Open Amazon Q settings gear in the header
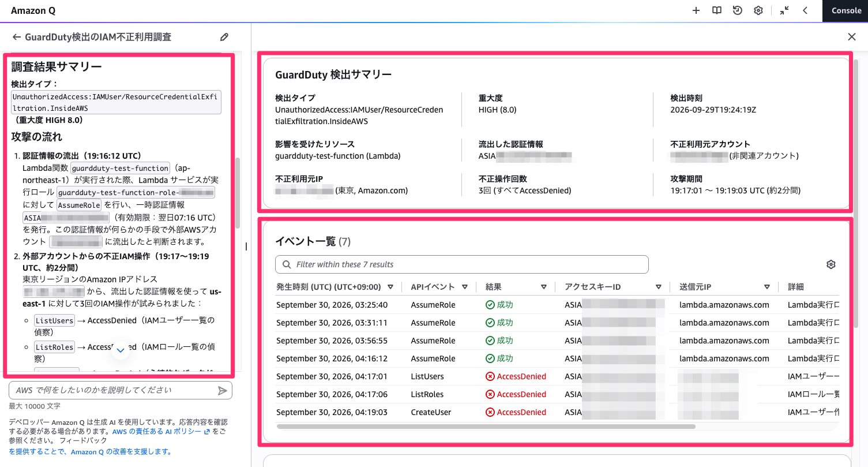This screenshot has height=467, width=868. 758,10
